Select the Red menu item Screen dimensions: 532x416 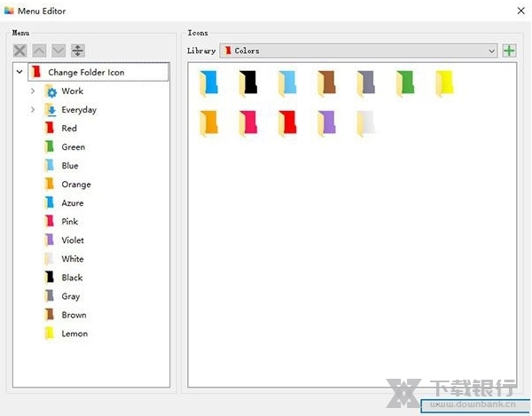[68, 129]
